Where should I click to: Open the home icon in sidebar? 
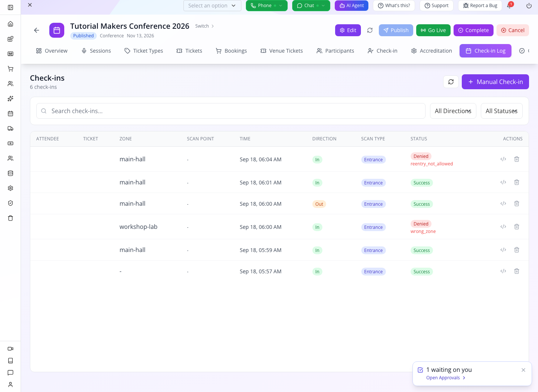coord(10,24)
